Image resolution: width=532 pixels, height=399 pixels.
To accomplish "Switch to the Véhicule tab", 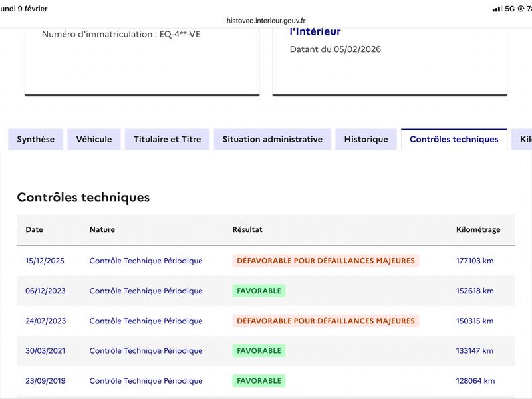I will click(94, 139).
